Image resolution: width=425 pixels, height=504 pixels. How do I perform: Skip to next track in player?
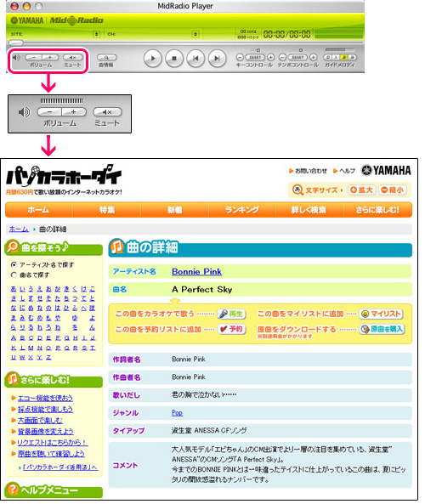point(217,59)
